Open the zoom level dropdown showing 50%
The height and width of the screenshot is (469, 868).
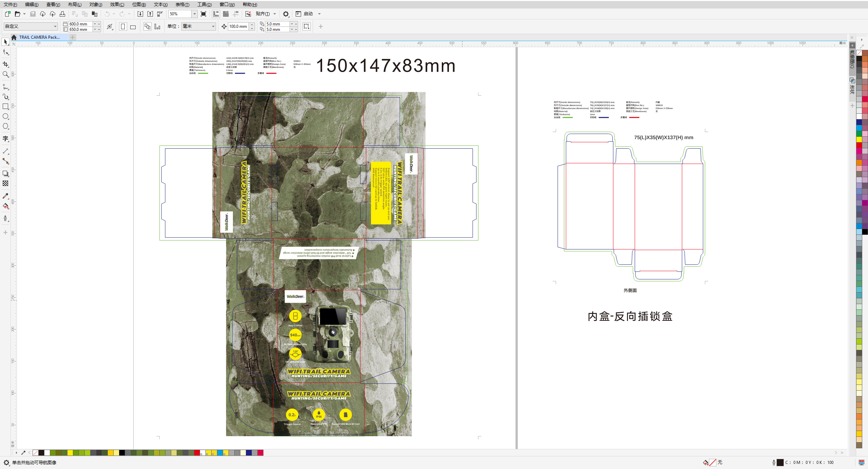194,14
